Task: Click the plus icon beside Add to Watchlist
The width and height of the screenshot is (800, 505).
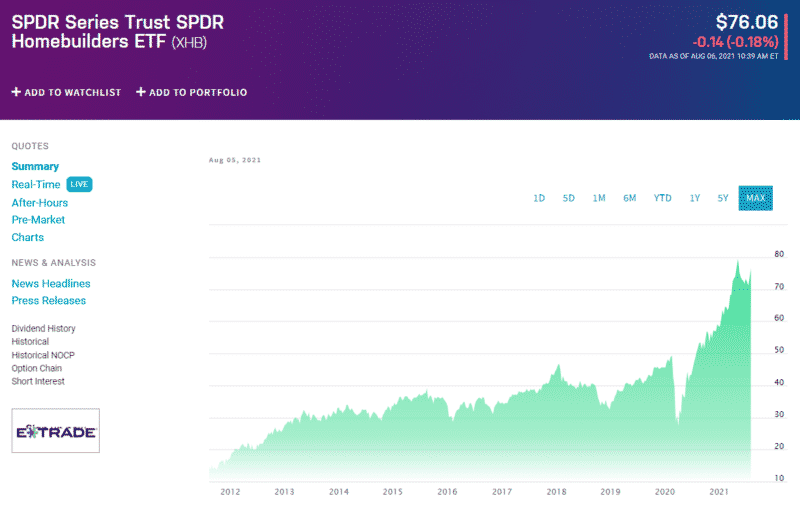Action: [16, 92]
